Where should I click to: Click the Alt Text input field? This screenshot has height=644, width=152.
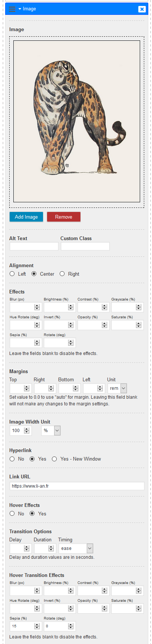[34, 246]
